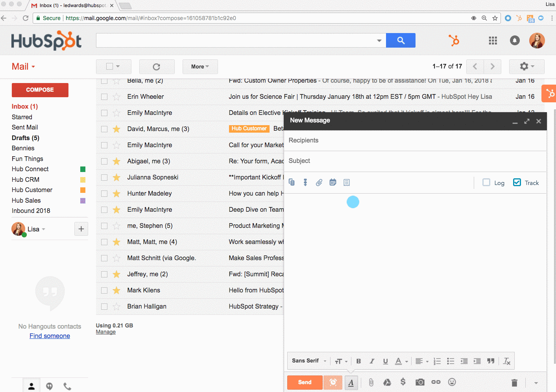Insert a photo using the camera icon
The width and height of the screenshot is (556, 392).
[419, 382]
